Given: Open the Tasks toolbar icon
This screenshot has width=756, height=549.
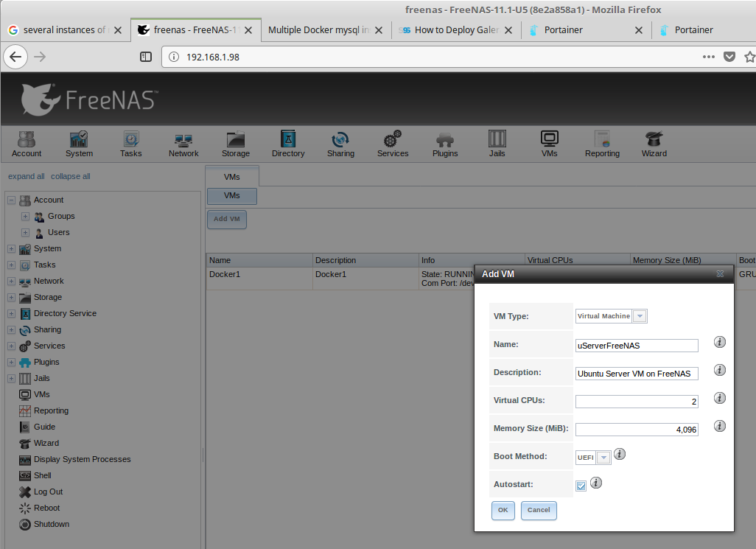Looking at the screenshot, I should 130,144.
